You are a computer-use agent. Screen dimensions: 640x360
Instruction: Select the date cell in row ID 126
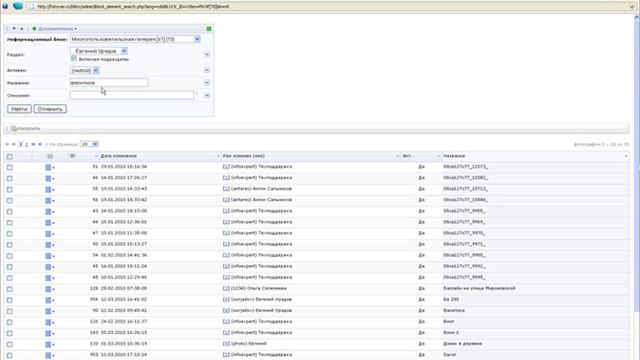point(124,322)
